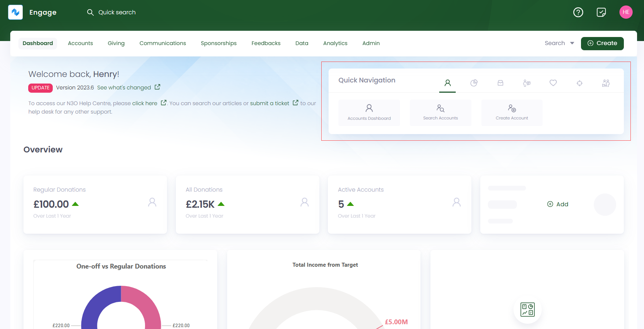Select the pie chart tab in Quick Navigation
This screenshot has width=644, height=329.
(474, 83)
